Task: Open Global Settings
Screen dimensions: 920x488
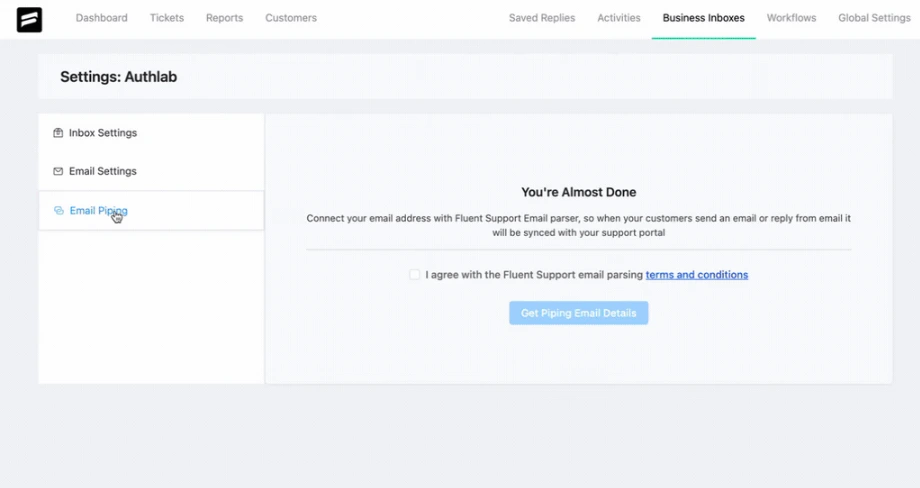Action: (x=874, y=18)
